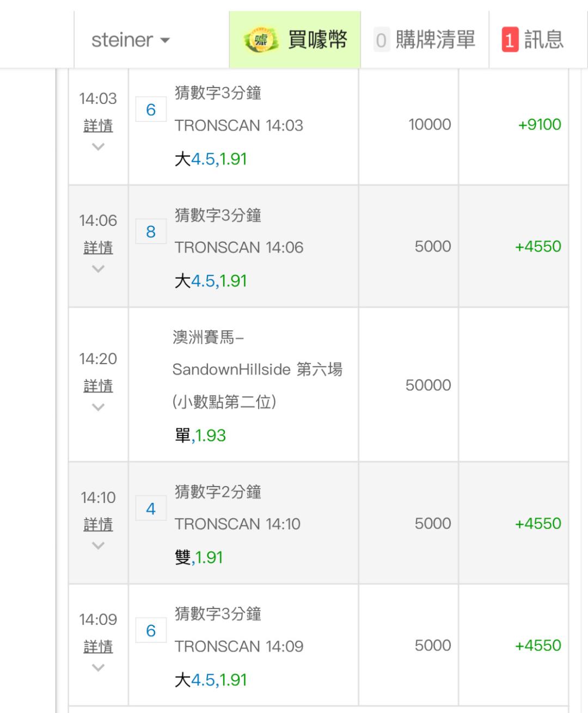The width and height of the screenshot is (588, 713).
Task: Open the steiner account dropdown
Action: [x=131, y=40]
